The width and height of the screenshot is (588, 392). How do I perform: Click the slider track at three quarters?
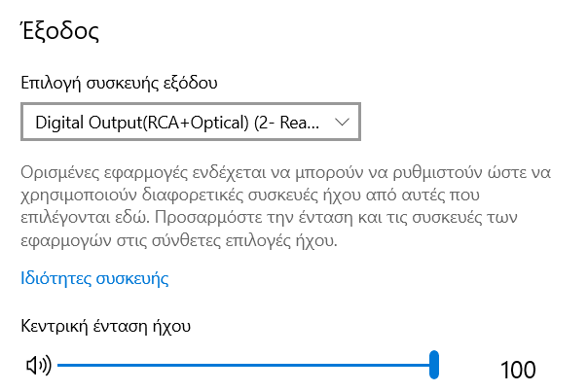click(341, 366)
